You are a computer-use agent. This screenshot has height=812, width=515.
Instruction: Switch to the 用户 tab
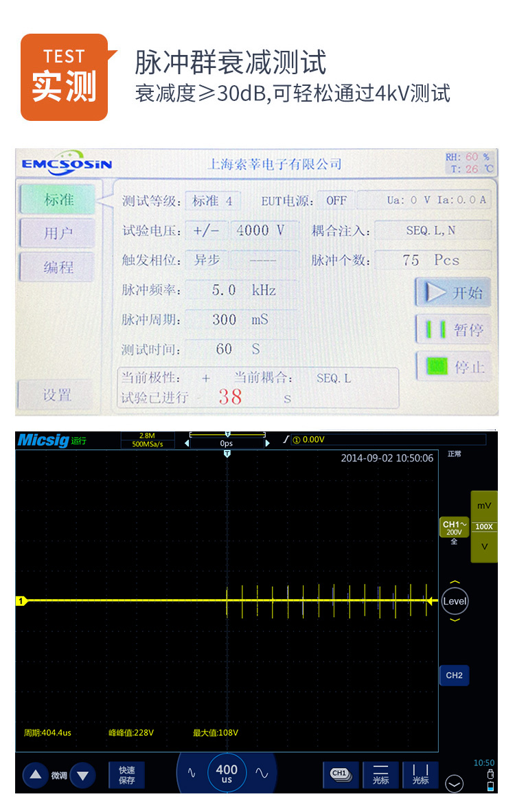pos(58,234)
